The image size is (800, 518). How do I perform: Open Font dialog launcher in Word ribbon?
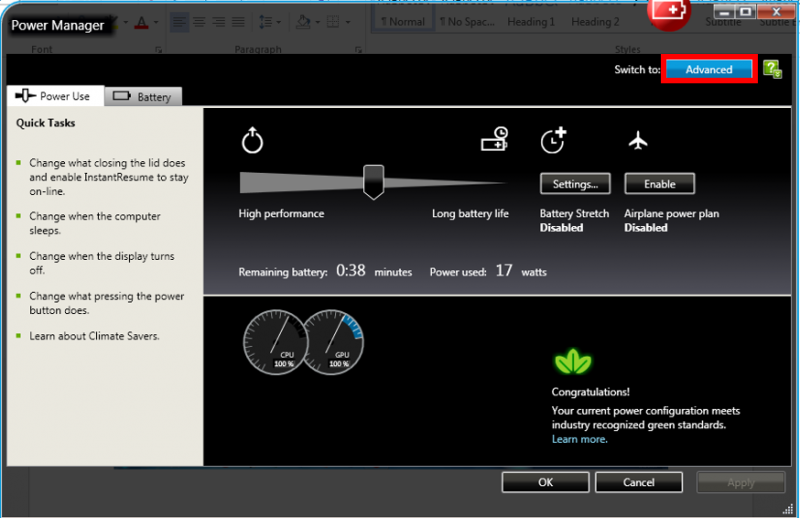pyautogui.click(x=159, y=50)
